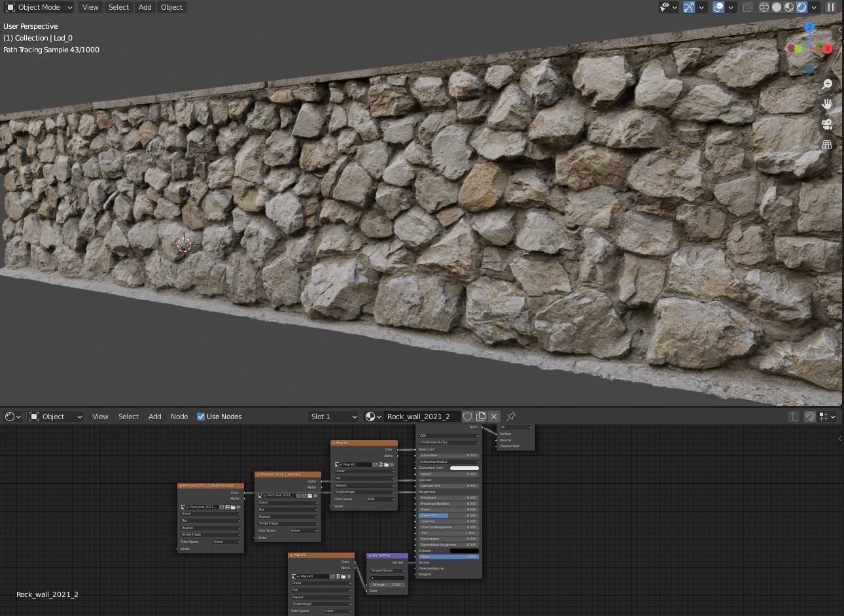The width and height of the screenshot is (844, 616).
Task: Duplicate material with new material icon
Action: [481, 417]
